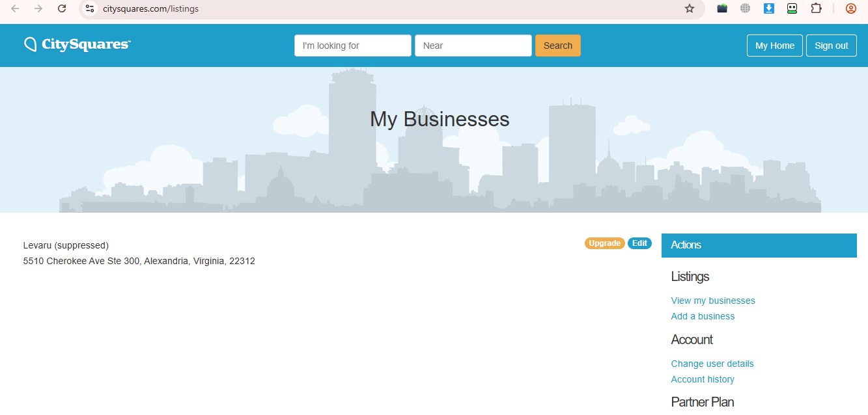Open the browser extensions puzzle icon
The image size is (868, 415).
(816, 8)
